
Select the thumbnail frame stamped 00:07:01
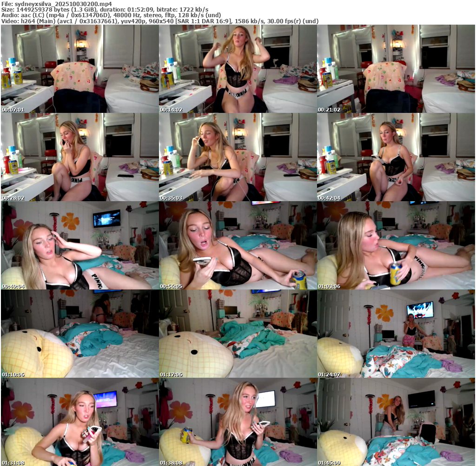[80, 69]
